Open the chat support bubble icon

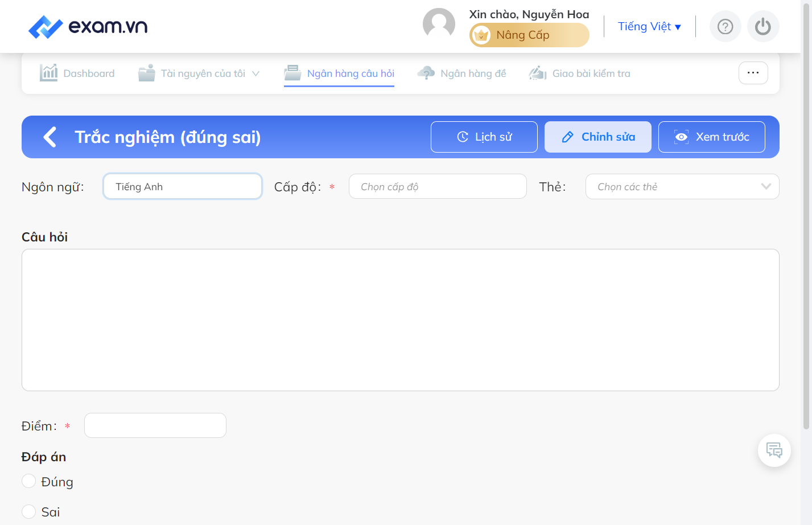pyautogui.click(x=774, y=450)
